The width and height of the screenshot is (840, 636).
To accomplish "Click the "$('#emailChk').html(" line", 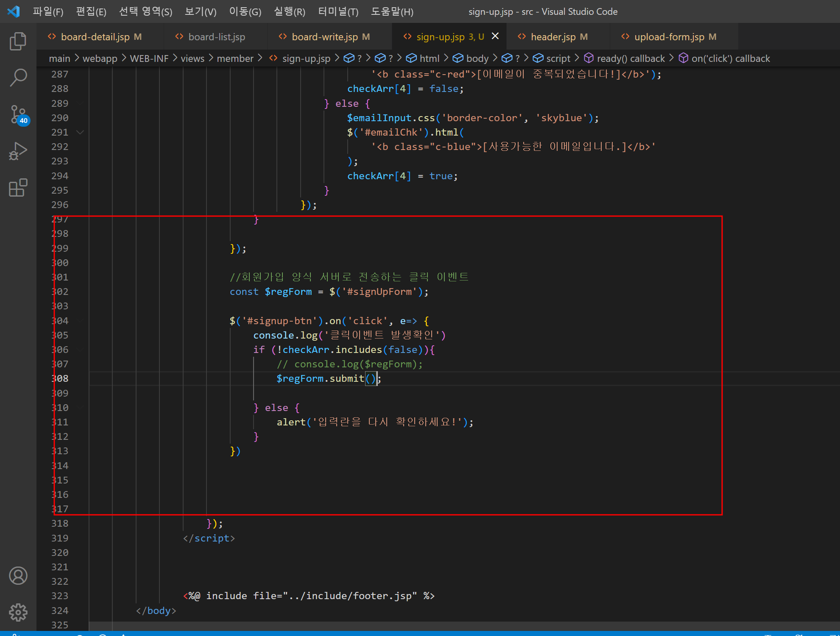I will point(405,132).
